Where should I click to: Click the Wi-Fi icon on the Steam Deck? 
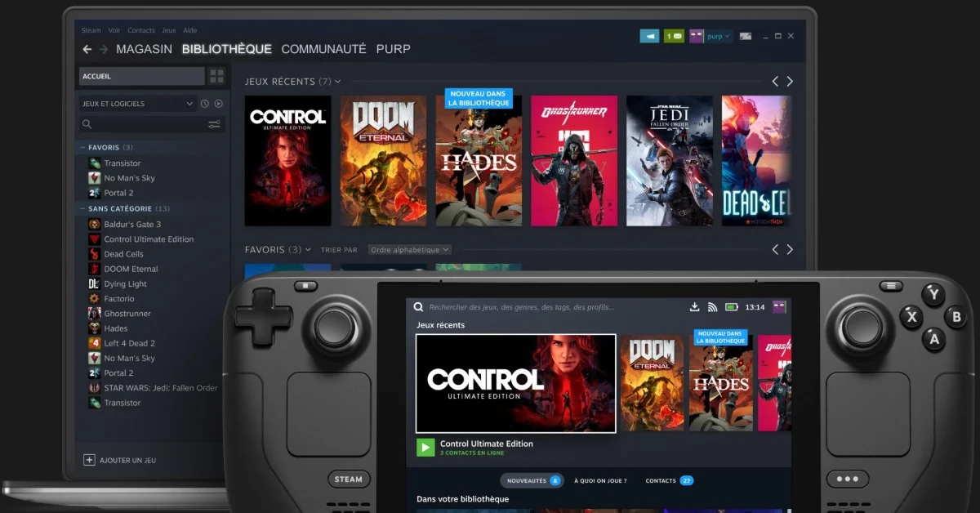(711, 306)
